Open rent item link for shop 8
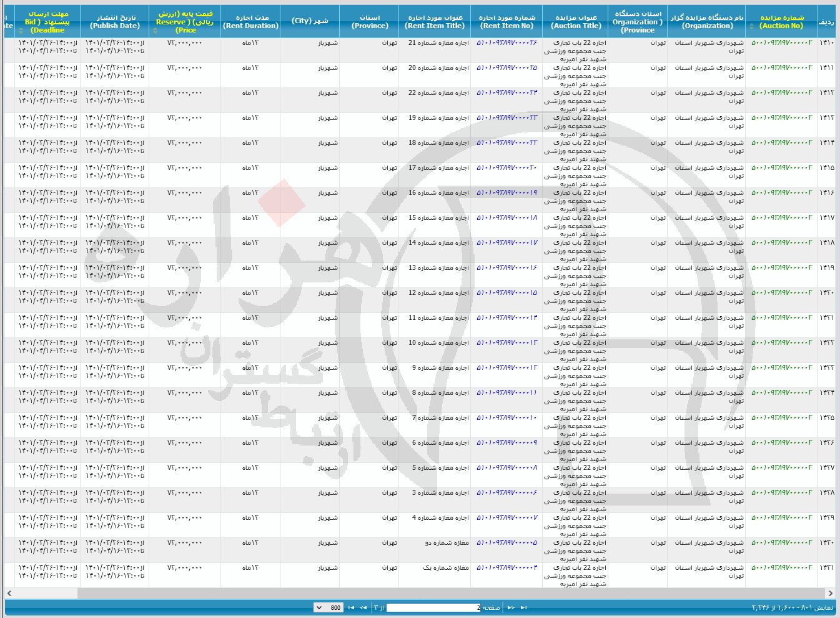Image resolution: width=840 pixels, height=618 pixels. click(x=506, y=393)
